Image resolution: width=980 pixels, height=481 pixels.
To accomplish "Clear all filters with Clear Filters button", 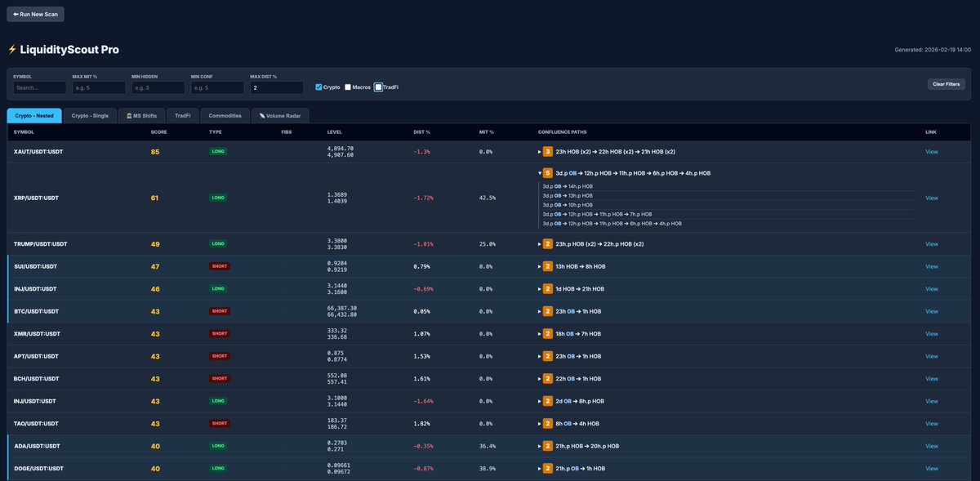I will pos(946,84).
